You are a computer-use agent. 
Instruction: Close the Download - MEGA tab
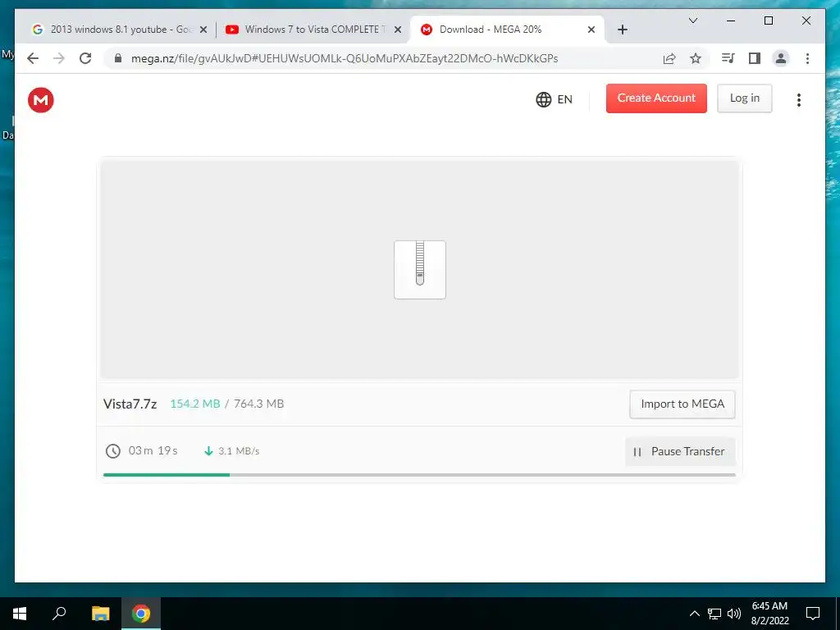tap(591, 30)
